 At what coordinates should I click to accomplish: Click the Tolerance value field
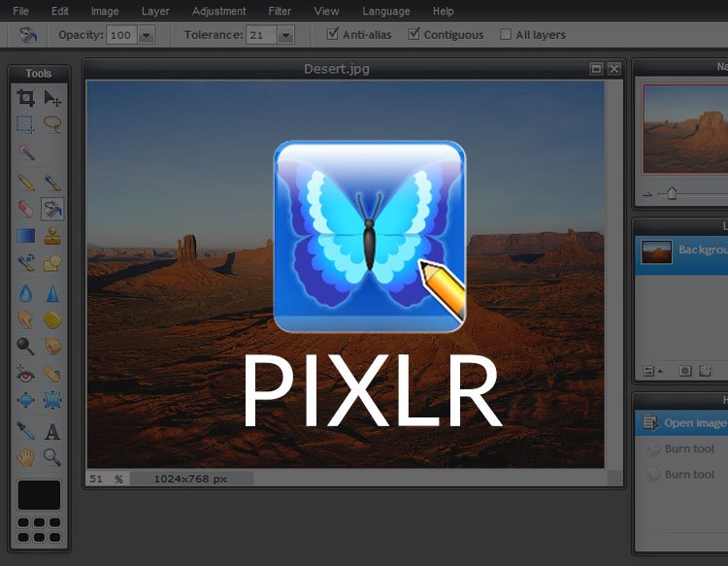[261, 35]
